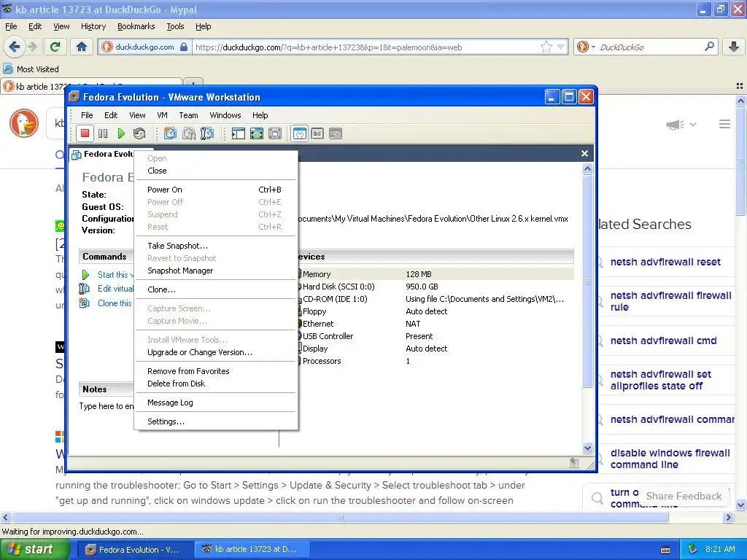Close the Fedora Evolution VM tab with X
Viewport: 747px width, 560px height.
click(x=584, y=153)
